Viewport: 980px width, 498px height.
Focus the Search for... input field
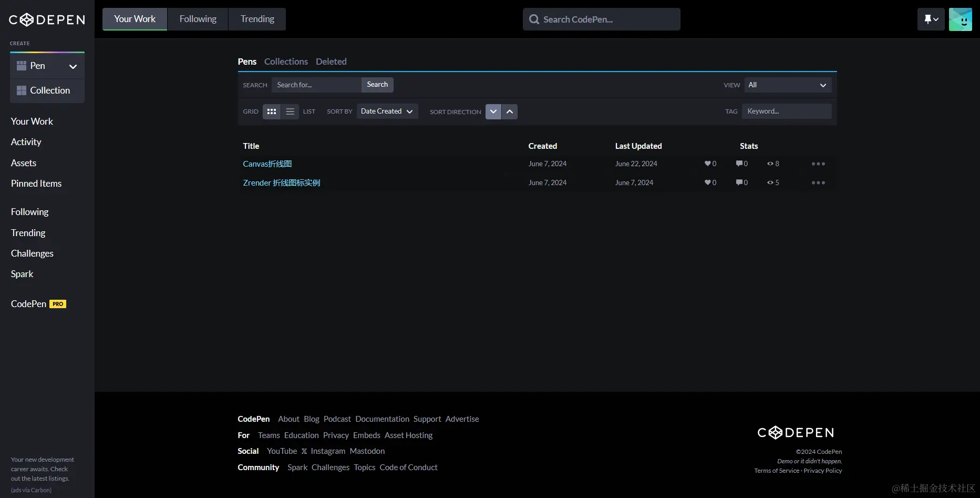[x=316, y=85]
